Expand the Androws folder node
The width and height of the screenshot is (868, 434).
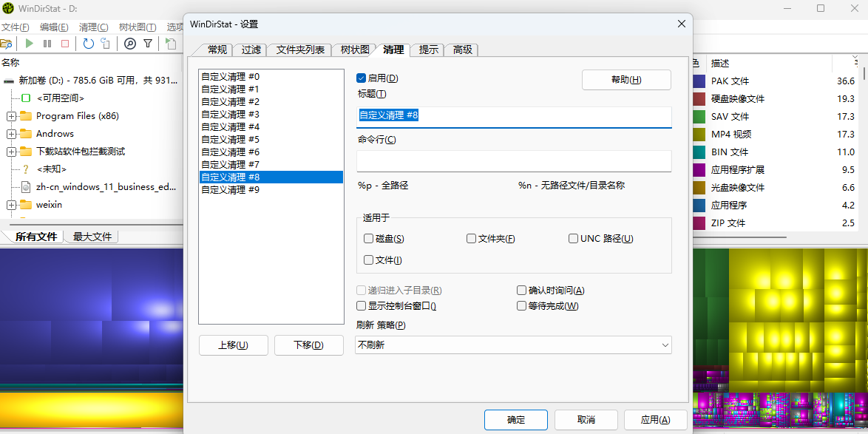tap(11, 134)
